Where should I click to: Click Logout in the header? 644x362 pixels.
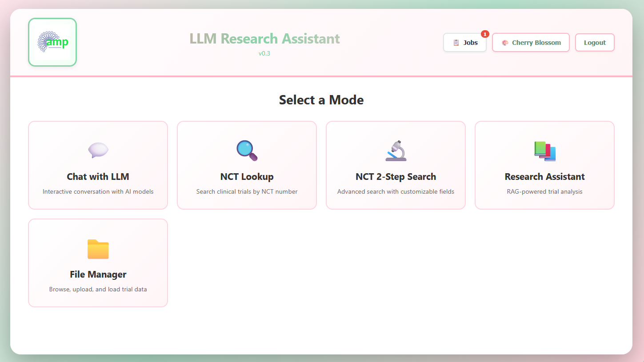(595, 42)
